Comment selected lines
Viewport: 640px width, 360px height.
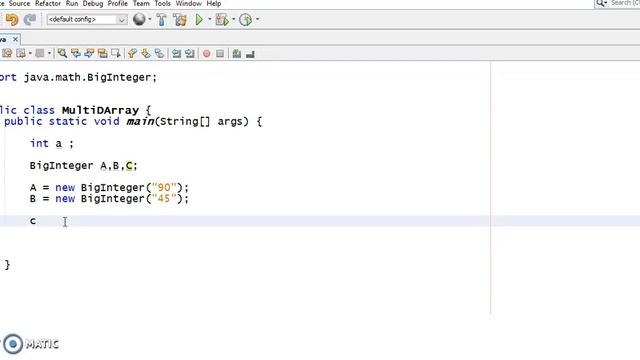[237, 53]
